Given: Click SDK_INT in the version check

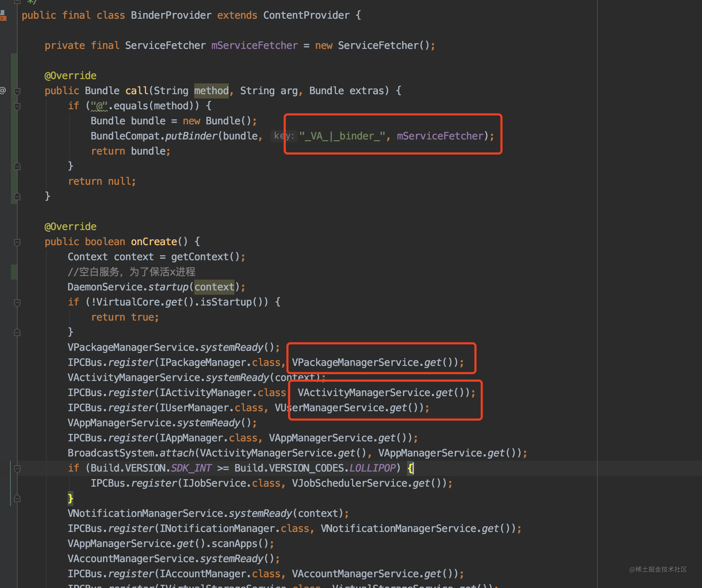Looking at the screenshot, I should [191, 468].
